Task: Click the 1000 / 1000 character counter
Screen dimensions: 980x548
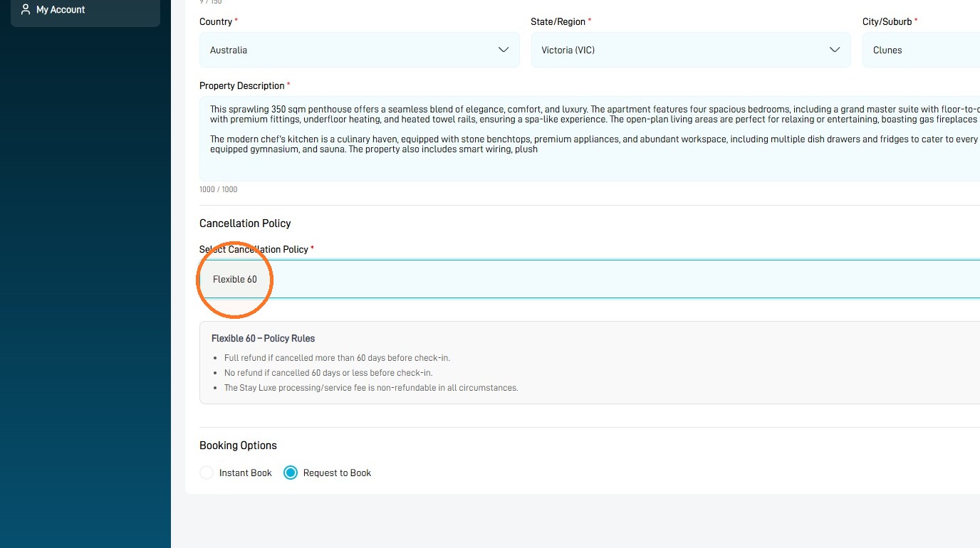Action: tap(219, 189)
